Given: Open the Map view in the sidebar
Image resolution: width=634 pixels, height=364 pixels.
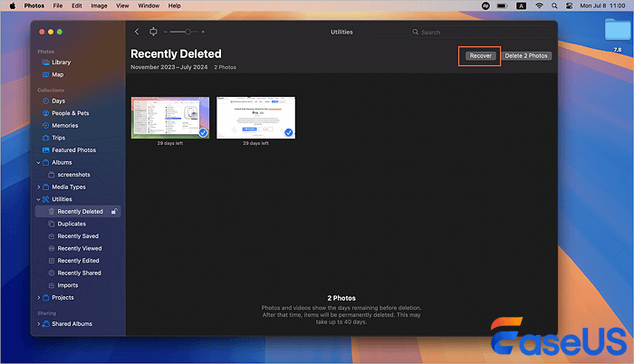Looking at the screenshot, I should pos(57,74).
